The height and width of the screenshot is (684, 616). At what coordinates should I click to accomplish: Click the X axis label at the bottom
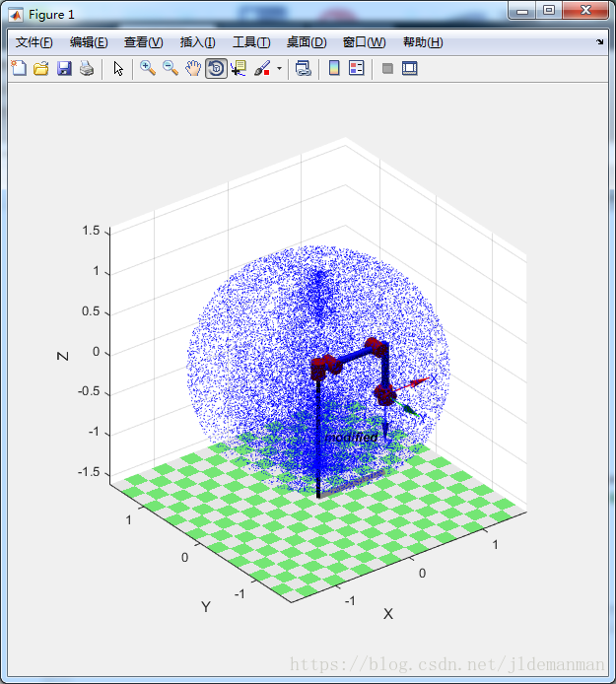(x=388, y=614)
